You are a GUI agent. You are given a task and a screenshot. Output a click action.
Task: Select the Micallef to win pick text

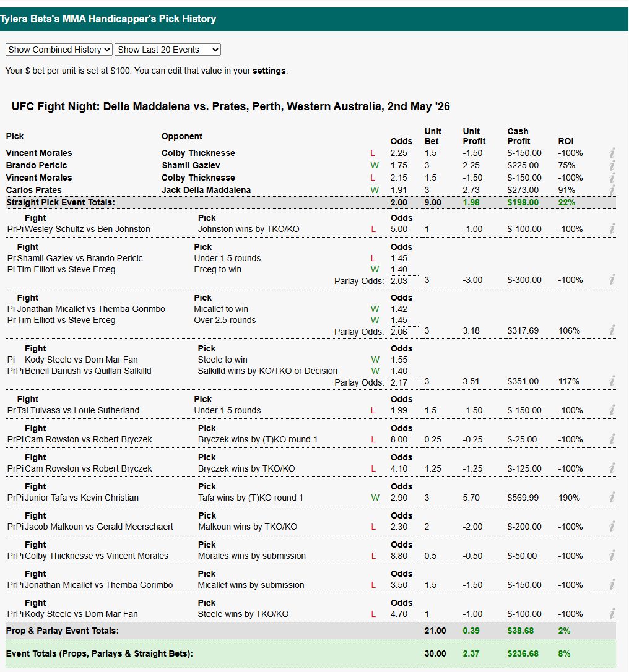(x=221, y=309)
